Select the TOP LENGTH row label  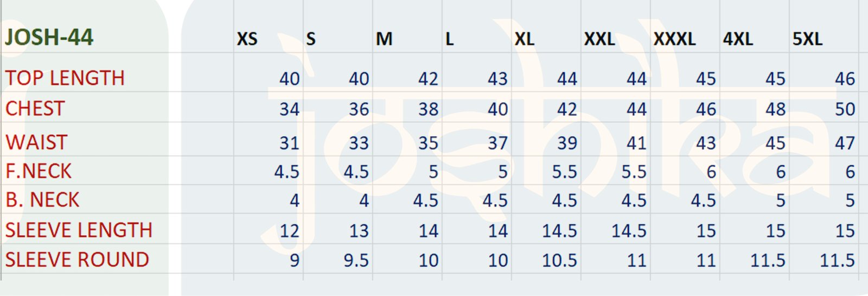pos(65,78)
